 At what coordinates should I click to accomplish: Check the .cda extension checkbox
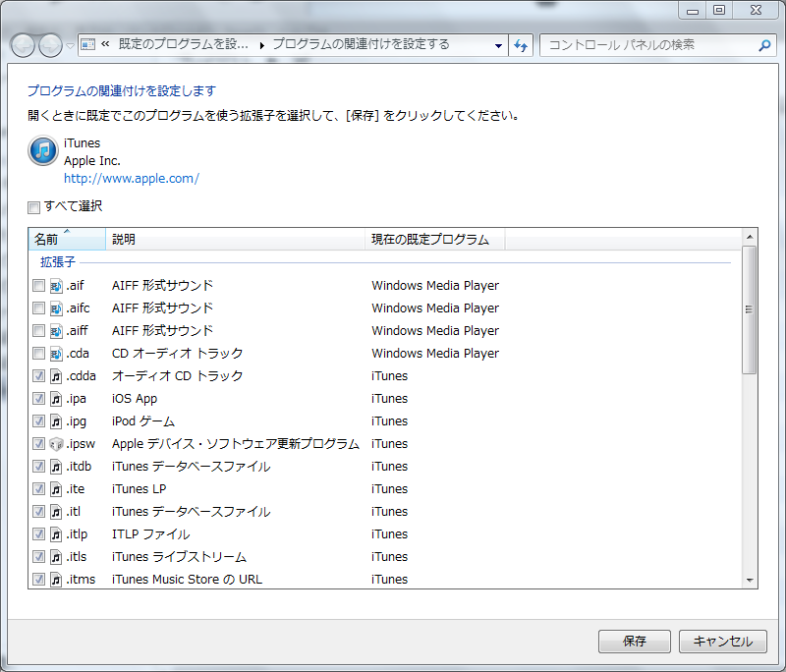(38, 353)
